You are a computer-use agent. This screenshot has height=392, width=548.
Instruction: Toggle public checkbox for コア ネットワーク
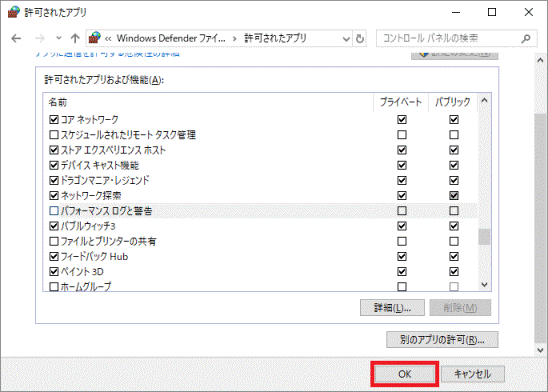[x=454, y=119]
